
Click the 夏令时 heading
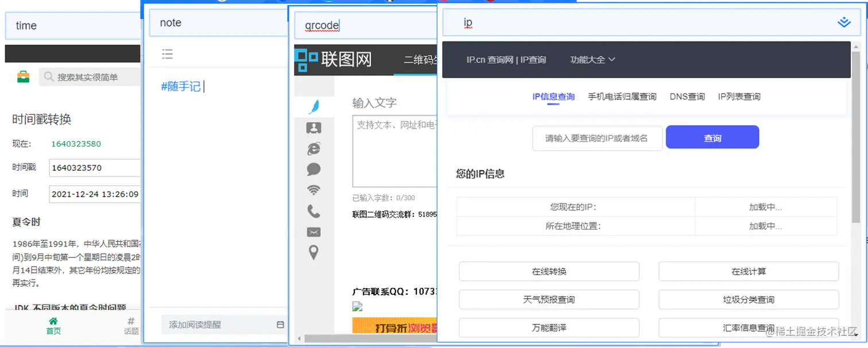coord(26,222)
